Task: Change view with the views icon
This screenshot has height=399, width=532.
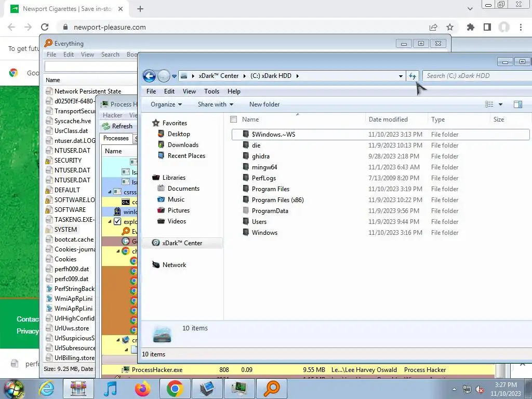Action: click(x=489, y=104)
